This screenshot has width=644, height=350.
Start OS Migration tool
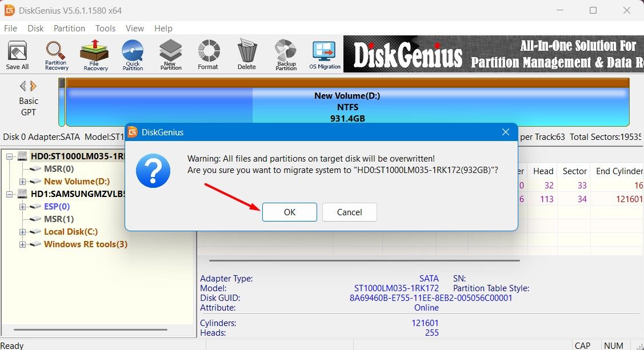tap(325, 55)
